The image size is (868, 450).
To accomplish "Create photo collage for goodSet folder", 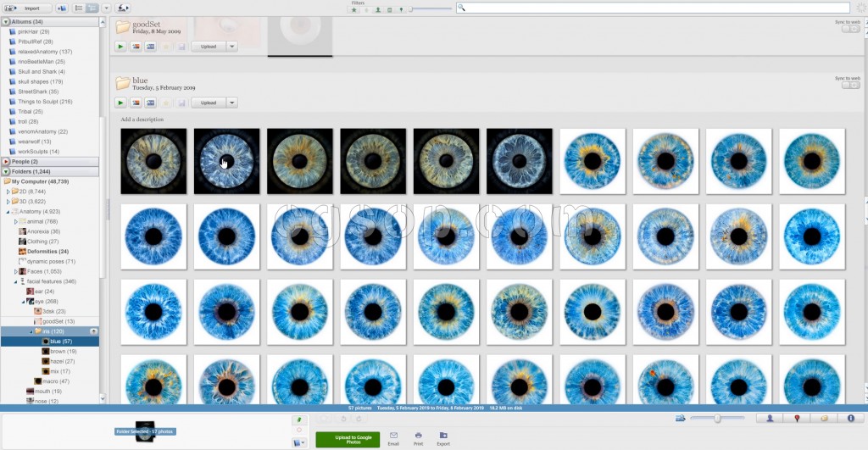I will click(x=136, y=47).
